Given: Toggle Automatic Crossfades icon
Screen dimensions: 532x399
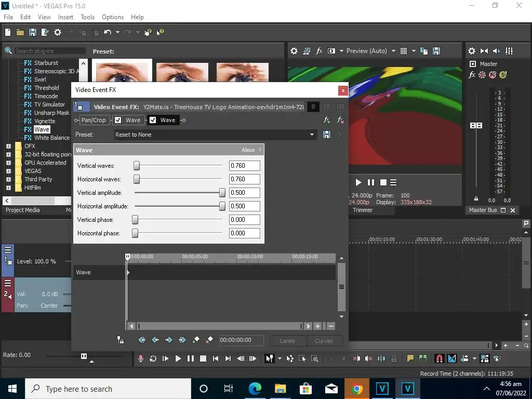Looking at the screenshot, I should (x=452, y=358).
